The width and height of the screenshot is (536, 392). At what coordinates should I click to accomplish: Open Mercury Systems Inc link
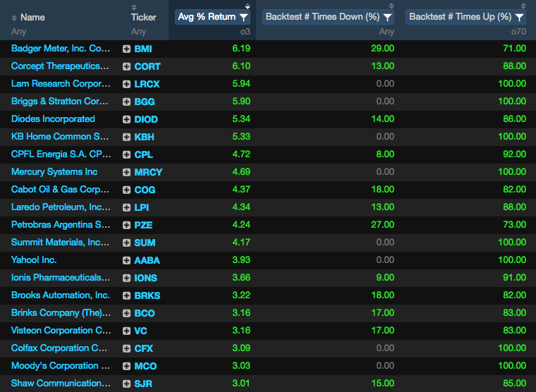pos(54,172)
